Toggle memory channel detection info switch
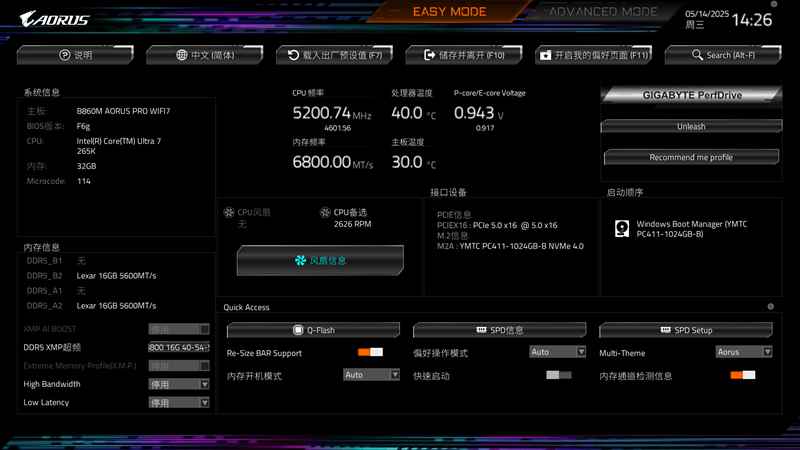 click(x=743, y=375)
